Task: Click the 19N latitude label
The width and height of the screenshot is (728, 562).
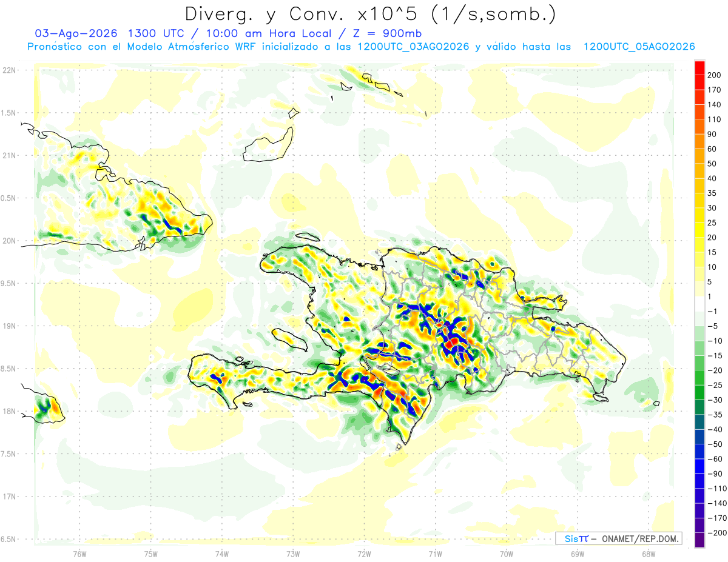Action: pos(9,326)
